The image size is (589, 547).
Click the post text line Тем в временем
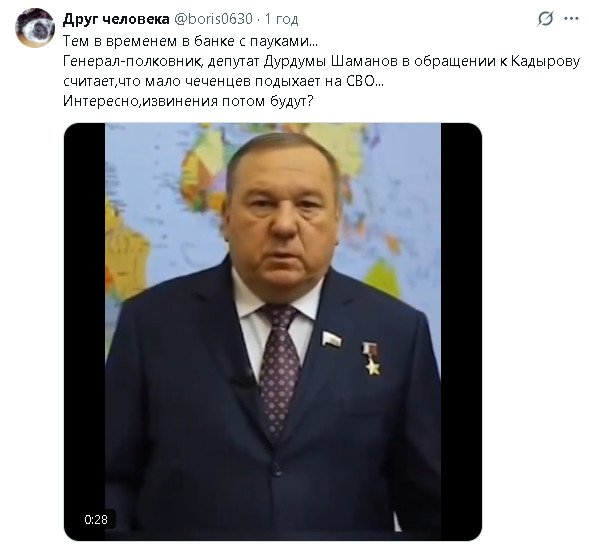[x=190, y=41]
